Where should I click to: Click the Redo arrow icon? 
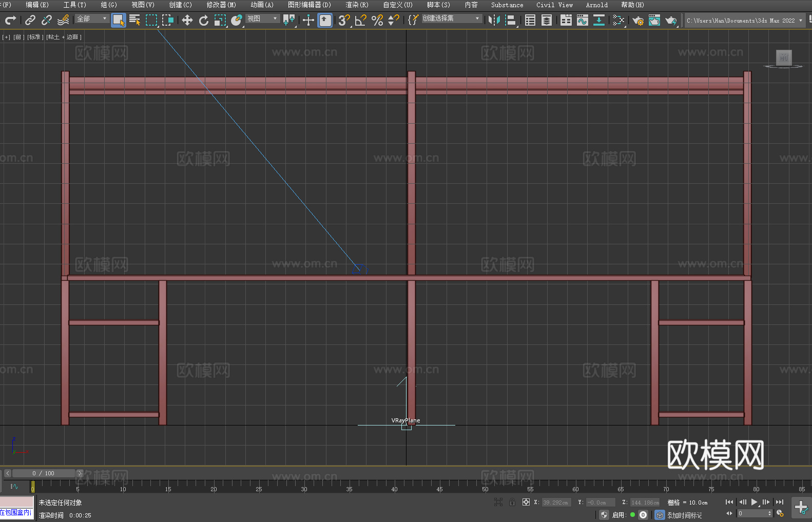point(10,20)
